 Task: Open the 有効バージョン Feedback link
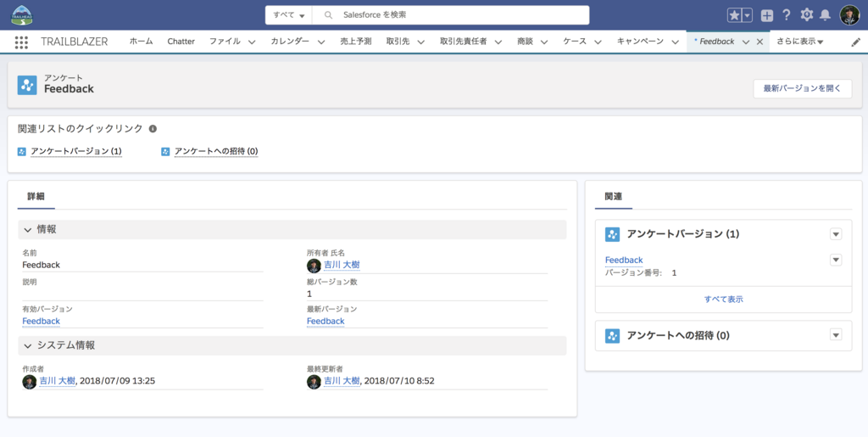(x=41, y=322)
